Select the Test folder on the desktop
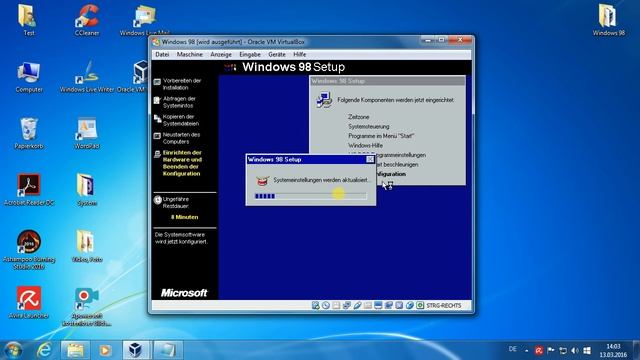Image resolution: width=640 pixels, height=360 pixels. [28, 20]
